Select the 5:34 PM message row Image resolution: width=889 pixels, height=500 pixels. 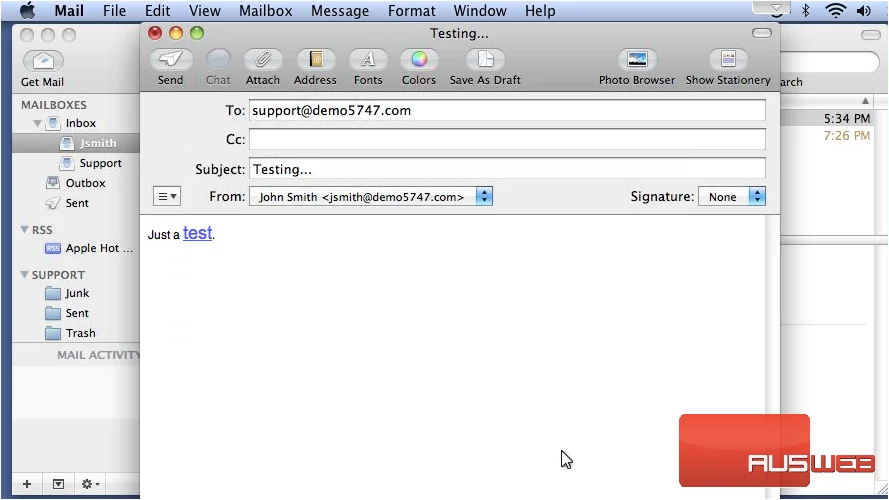(826, 118)
